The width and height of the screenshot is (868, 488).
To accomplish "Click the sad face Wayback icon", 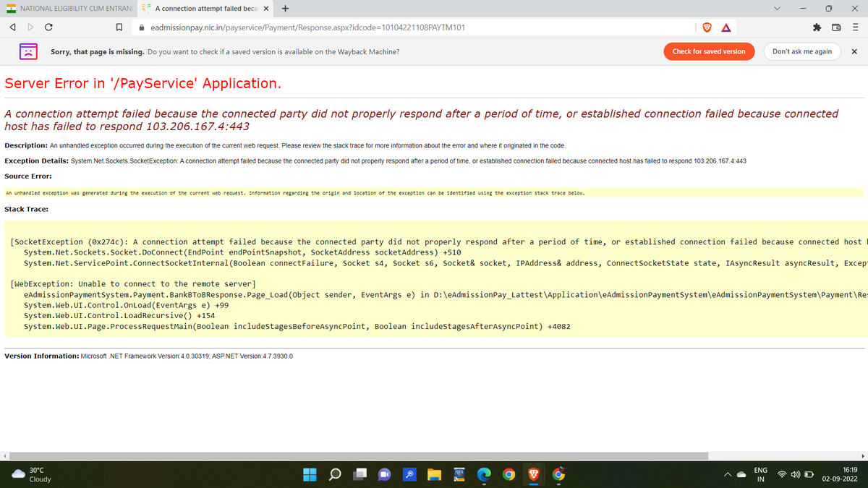I will pos(27,51).
